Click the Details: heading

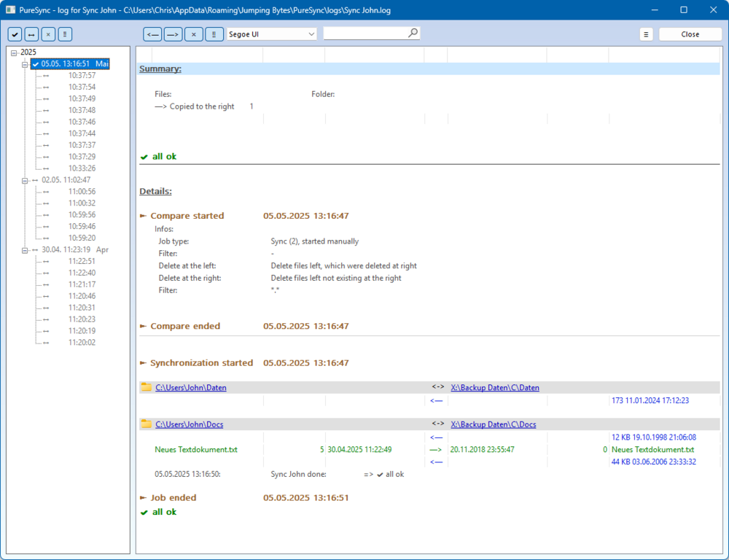(155, 191)
